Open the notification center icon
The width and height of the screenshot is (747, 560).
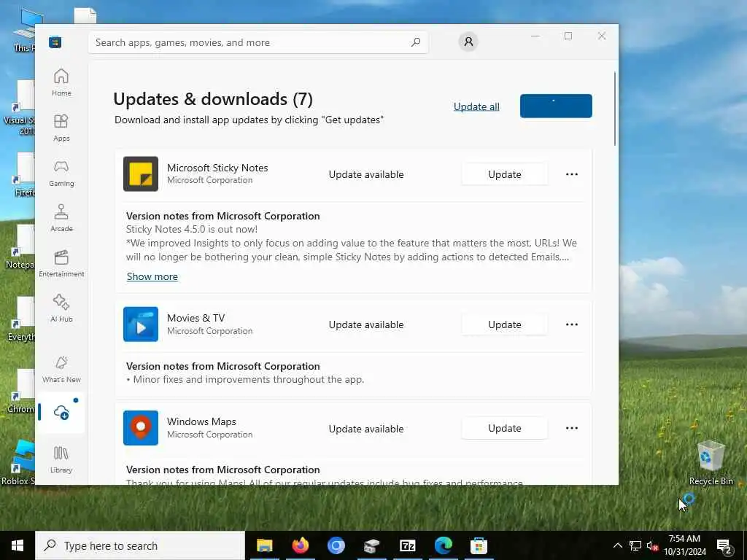pyautogui.click(x=724, y=545)
